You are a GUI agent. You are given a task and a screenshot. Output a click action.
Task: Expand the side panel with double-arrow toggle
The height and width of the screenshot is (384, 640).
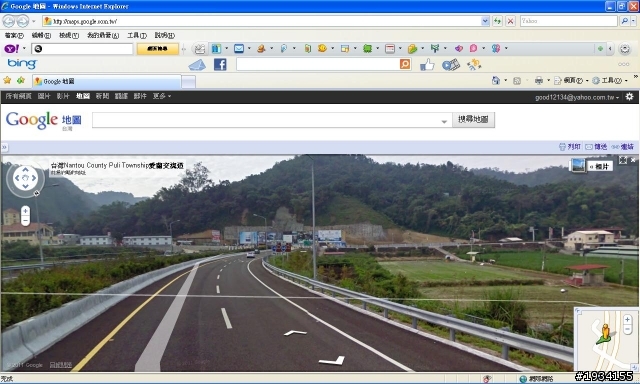tap(4, 147)
